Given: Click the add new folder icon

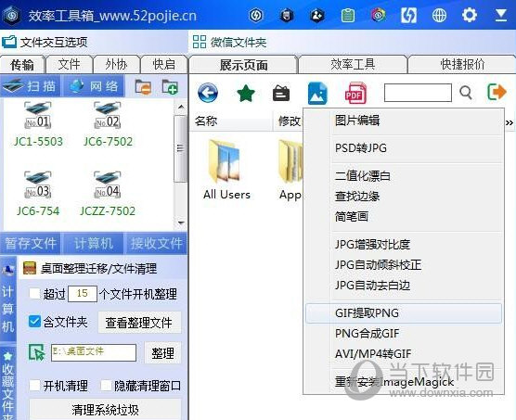Looking at the screenshot, I should (x=170, y=87).
